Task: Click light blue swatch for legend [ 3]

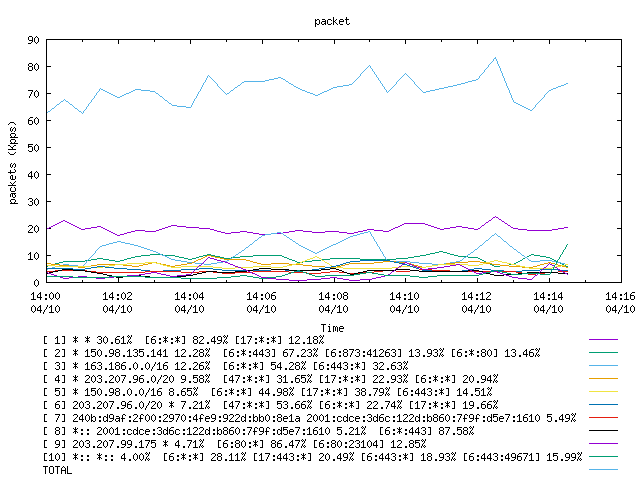Action: pos(603,365)
